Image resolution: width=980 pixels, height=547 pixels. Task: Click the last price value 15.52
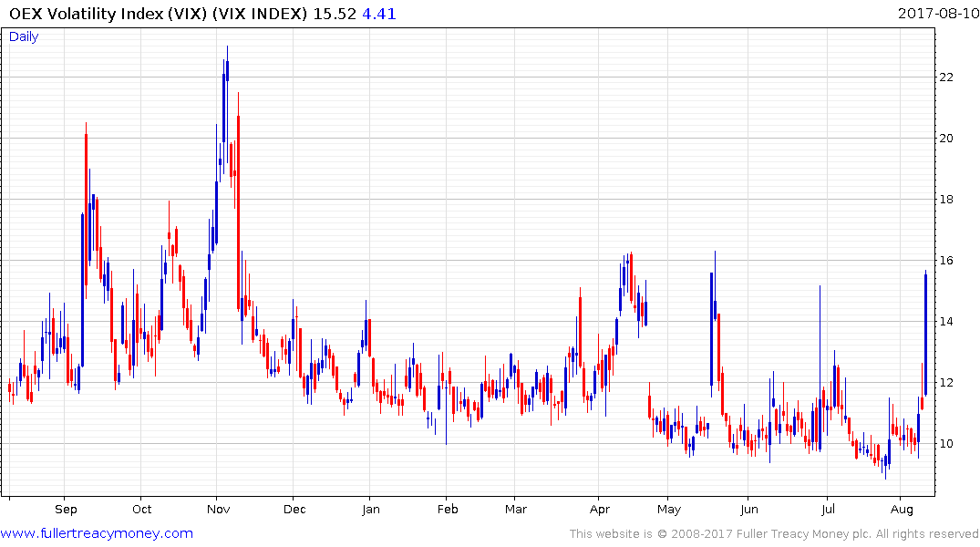(x=335, y=14)
